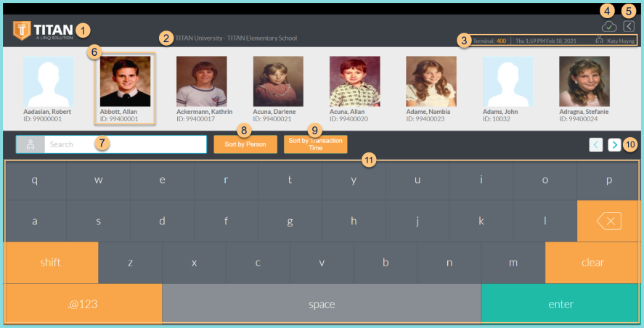The image size is (644, 328).
Task: Click the person icon in search box
Action: pyautogui.click(x=30, y=144)
